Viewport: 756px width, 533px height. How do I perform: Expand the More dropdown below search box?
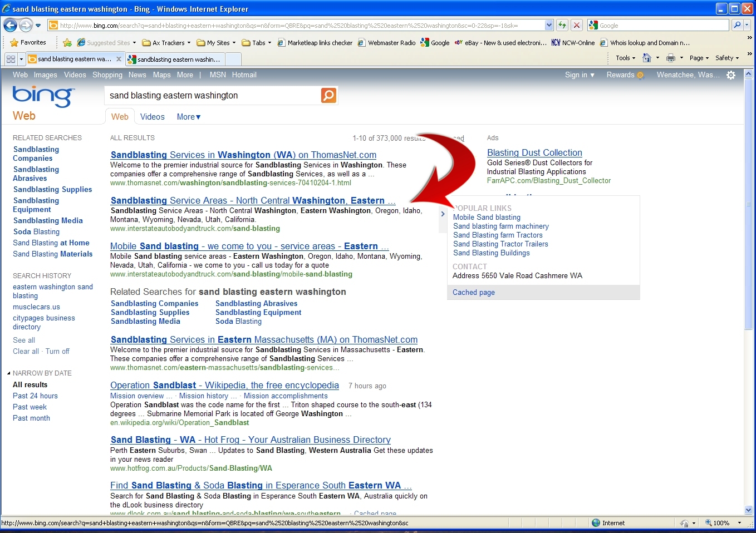[x=189, y=117]
